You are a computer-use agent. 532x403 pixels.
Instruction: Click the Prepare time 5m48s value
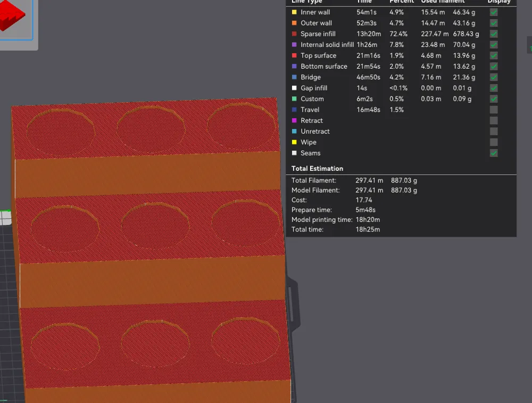pos(365,210)
